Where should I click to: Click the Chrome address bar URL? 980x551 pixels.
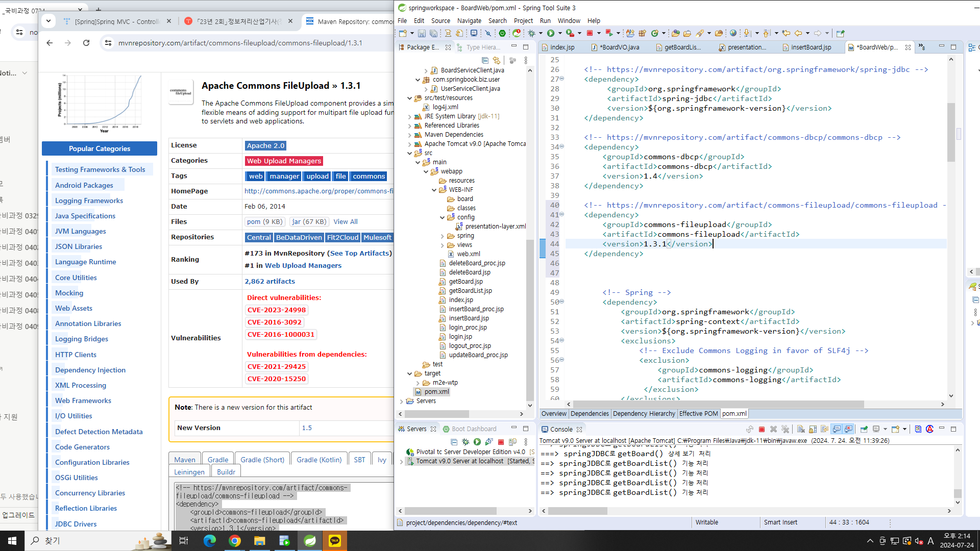tap(240, 43)
